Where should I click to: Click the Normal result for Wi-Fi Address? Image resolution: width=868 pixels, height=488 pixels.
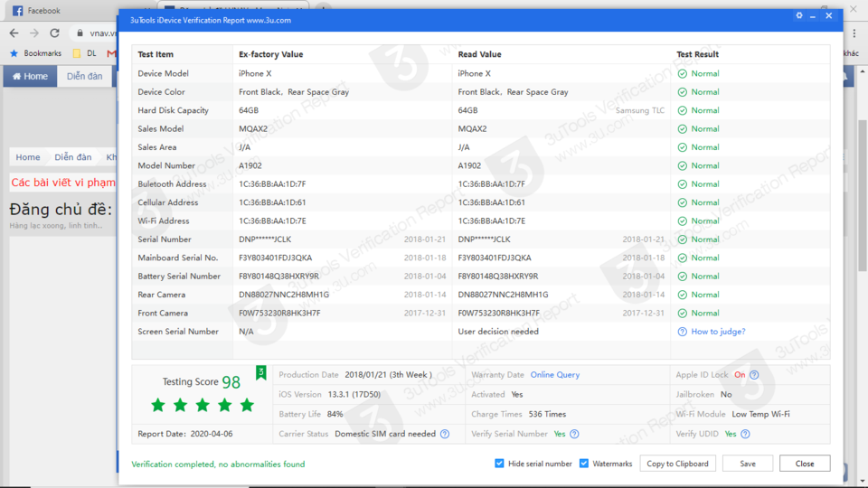click(x=704, y=221)
